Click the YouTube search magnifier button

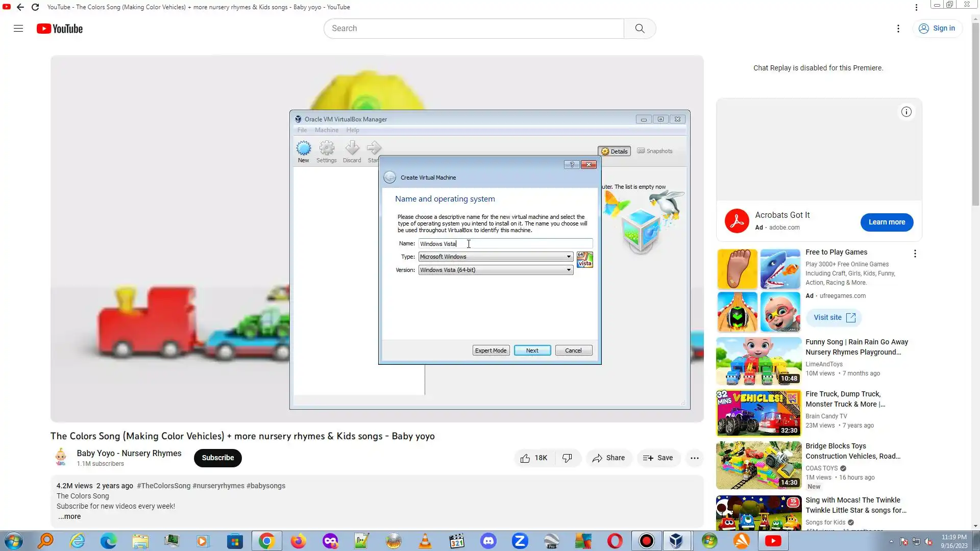point(640,29)
